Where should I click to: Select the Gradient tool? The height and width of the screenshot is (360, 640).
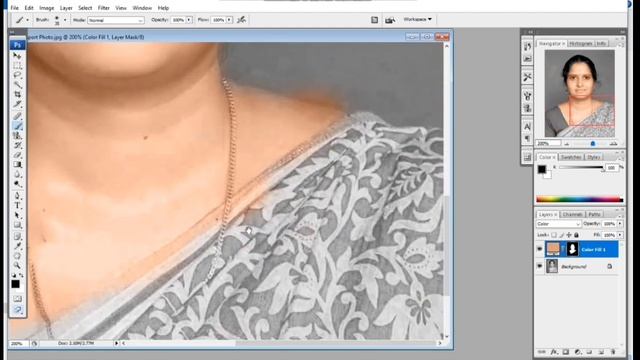pos(17,165)
